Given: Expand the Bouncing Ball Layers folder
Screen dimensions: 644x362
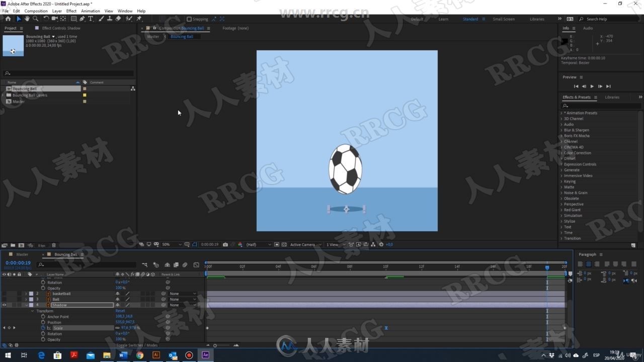Looking at the screenshot, I should coord(4,95).
